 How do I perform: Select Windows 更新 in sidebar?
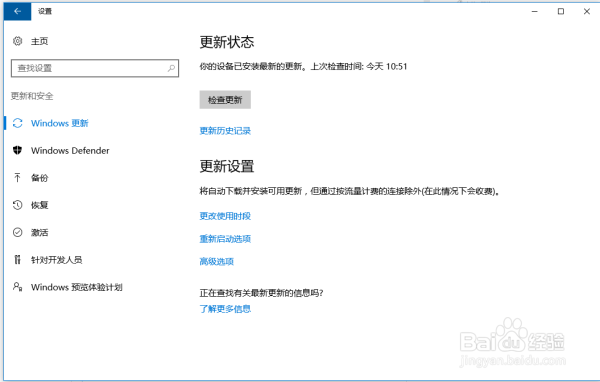tap(60, 123)
